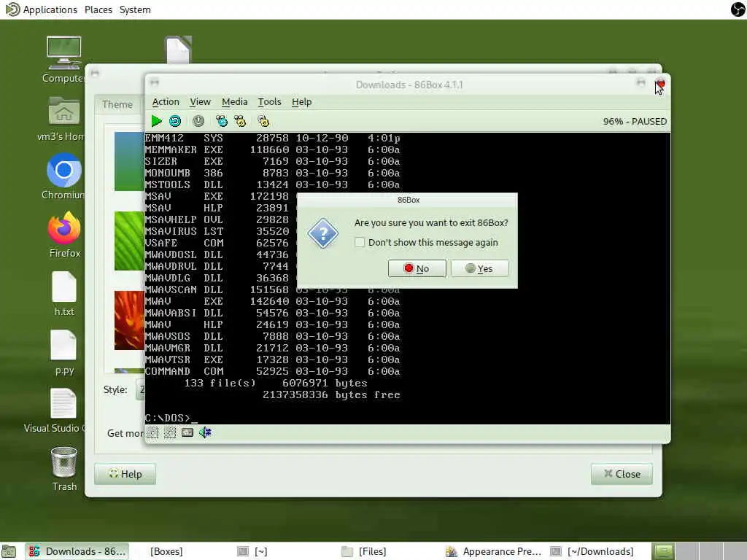Switch to "Downloads - 86..." taskbar item
This screenshot has height=560, width=747.
(x=77, y=551)
